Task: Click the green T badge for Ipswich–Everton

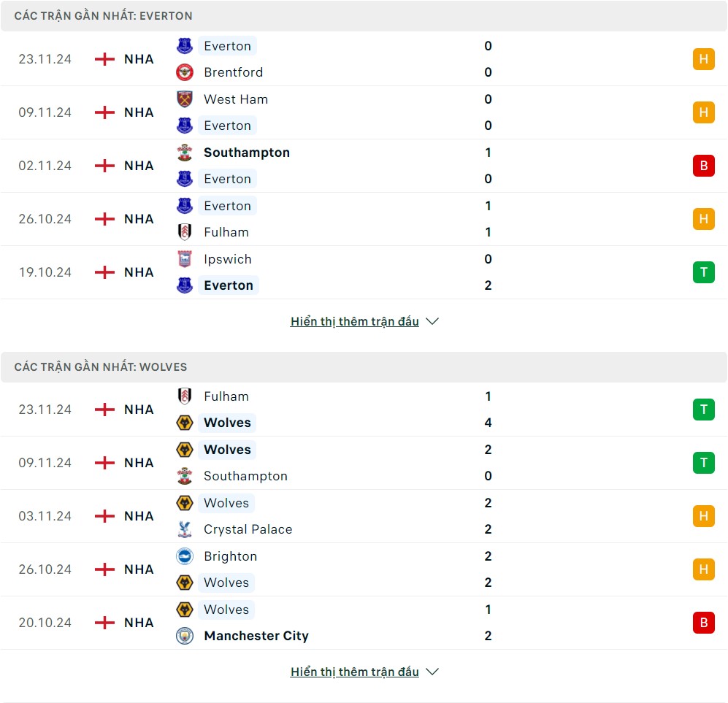Action: [x=703, y=272]
